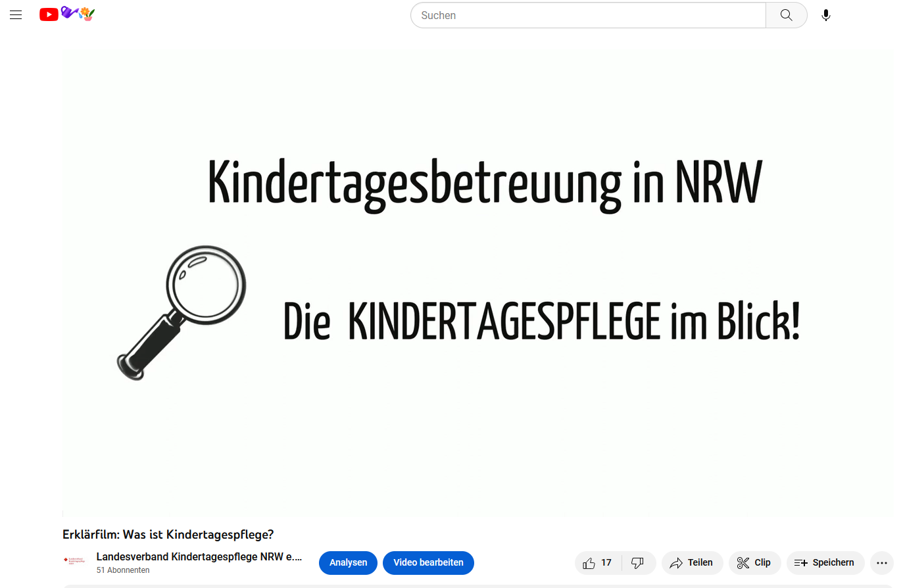Click the Analysen button
Viewport: 903px width, 588px height.
click(348, 563)
